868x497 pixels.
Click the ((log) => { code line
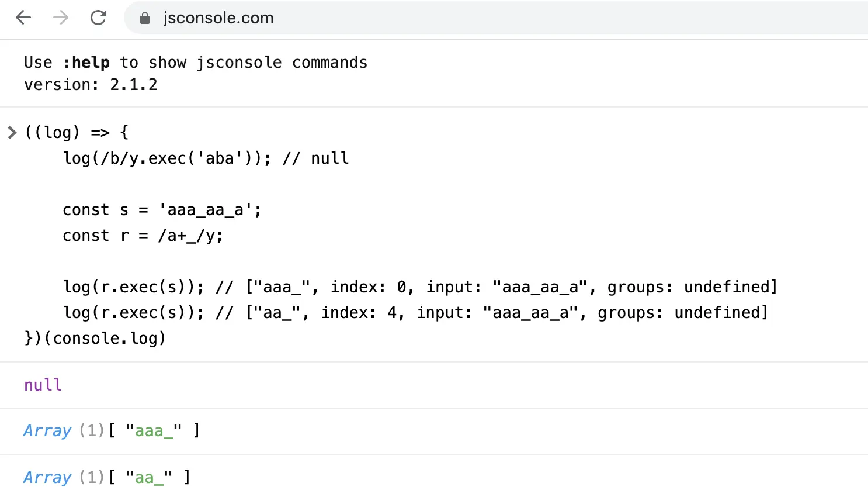point(77,133)
